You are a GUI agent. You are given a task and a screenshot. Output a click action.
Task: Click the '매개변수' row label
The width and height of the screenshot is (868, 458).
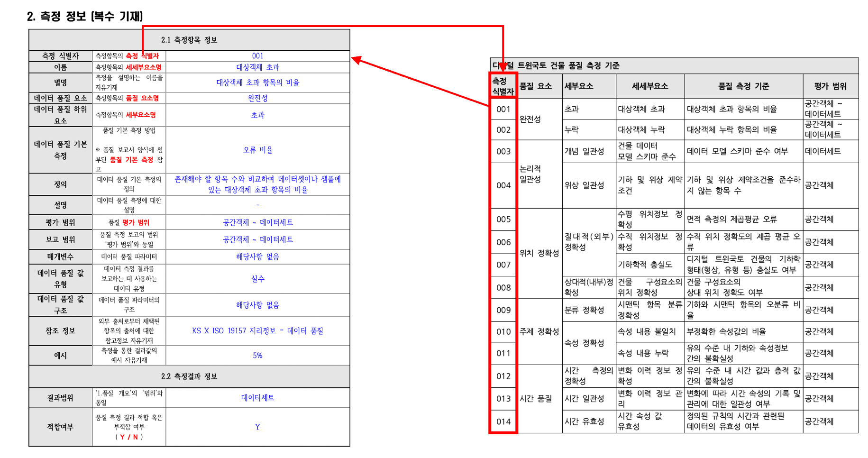(60, 256)
